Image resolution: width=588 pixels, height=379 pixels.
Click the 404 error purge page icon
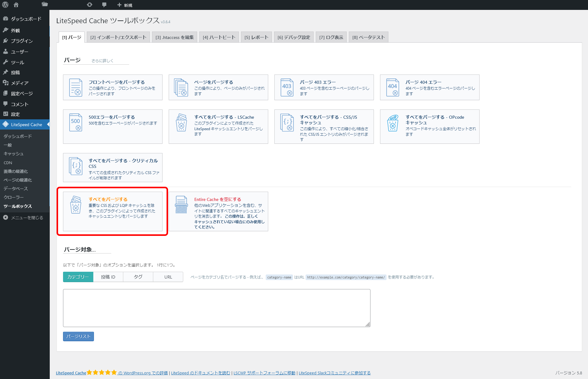coord(393,87)
